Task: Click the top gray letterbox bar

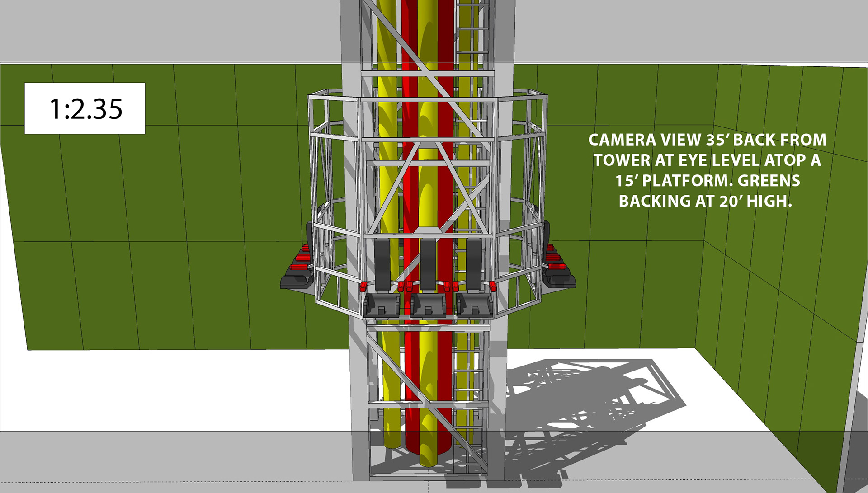Action: point(181,29)
